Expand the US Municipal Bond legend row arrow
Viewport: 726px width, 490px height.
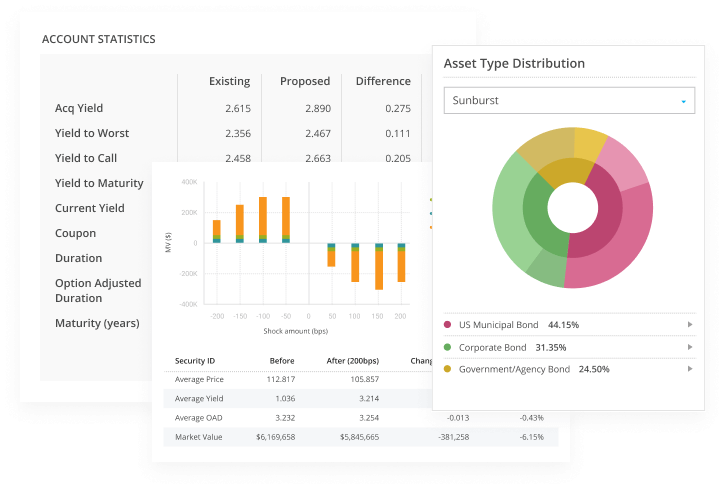tap(689, 325)
